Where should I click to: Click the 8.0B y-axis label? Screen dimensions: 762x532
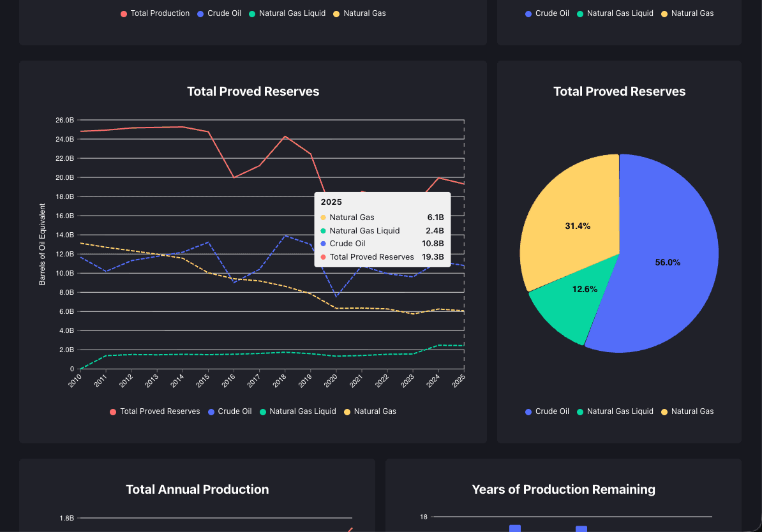point(66,293)
